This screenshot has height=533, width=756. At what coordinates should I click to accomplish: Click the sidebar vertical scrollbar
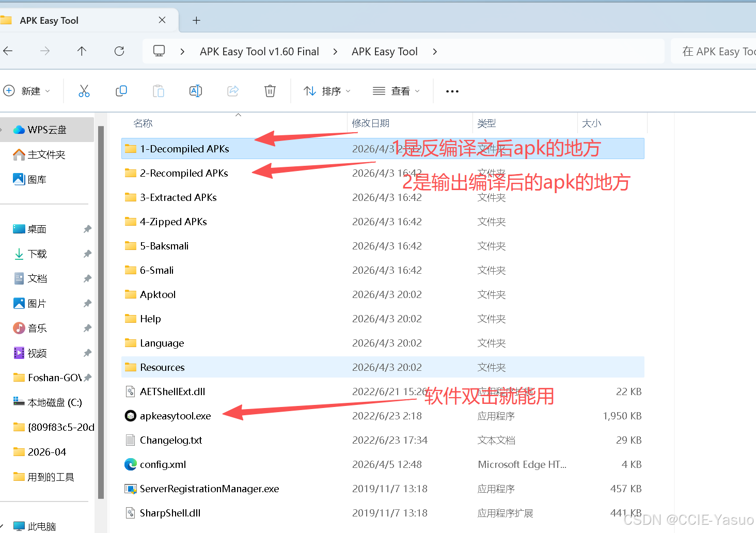point(101,312)
